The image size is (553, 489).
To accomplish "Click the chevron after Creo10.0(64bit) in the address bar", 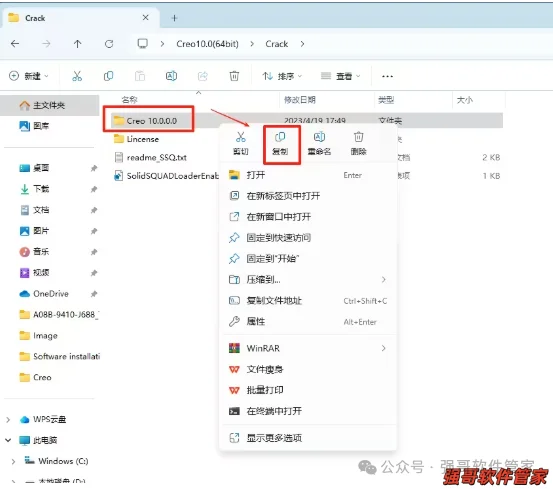I will [252, 44].
